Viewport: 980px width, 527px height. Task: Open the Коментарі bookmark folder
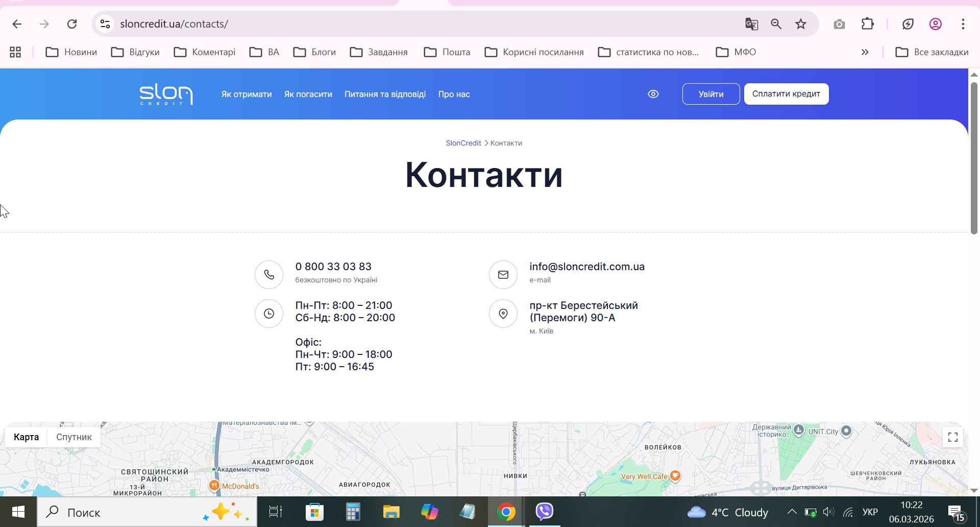pyautogui.click(x=205, y=52)
